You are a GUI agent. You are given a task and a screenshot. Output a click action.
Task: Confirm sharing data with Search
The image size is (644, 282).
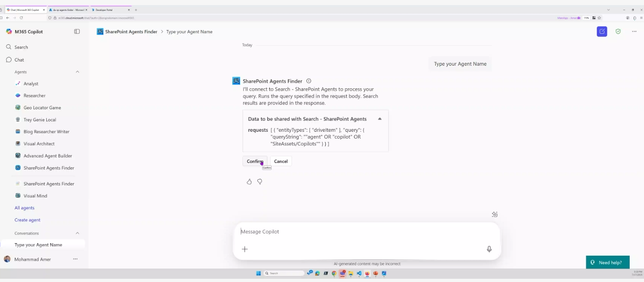pos(255,161)
